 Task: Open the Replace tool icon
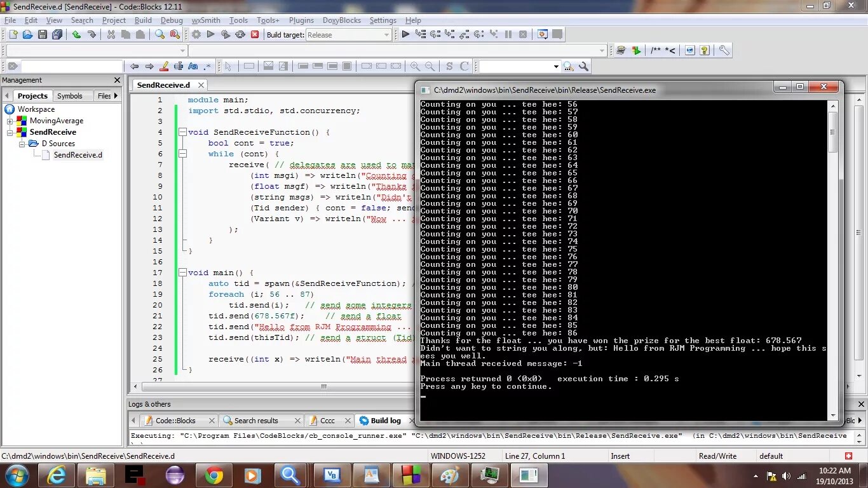[175, 34]
